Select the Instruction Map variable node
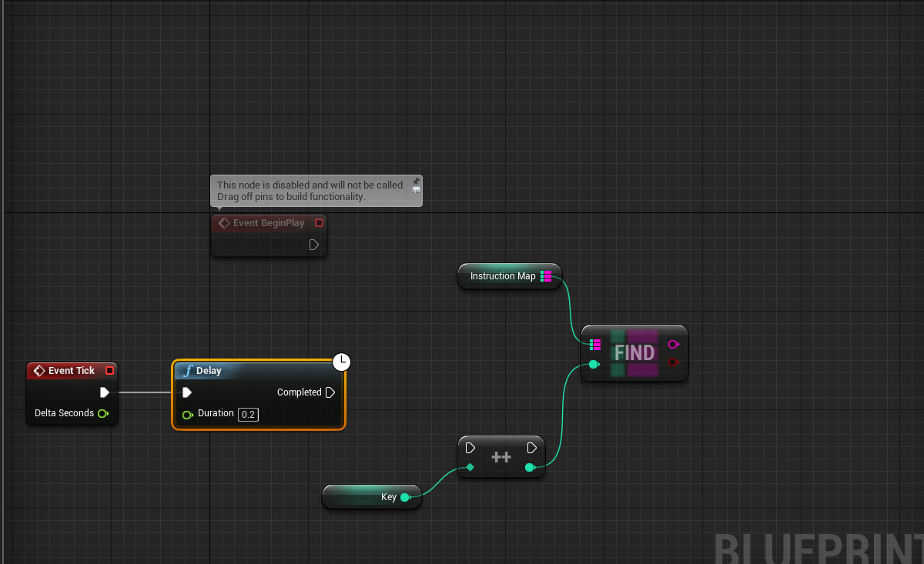The image size is (924, 564). [x=504, y=275]
